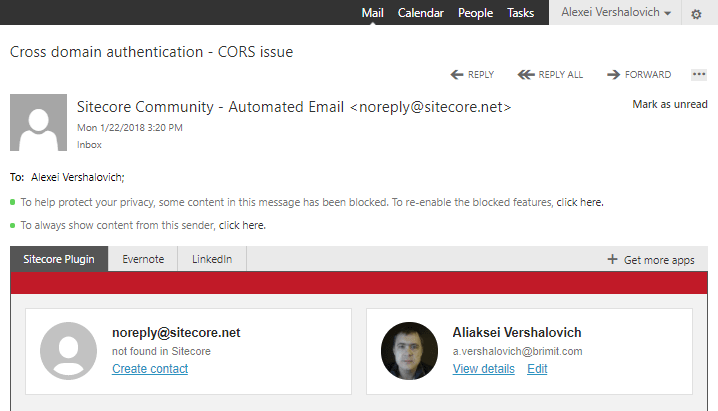Open the People section
This screenshot has width=718, height=411.
coord(475,13)
